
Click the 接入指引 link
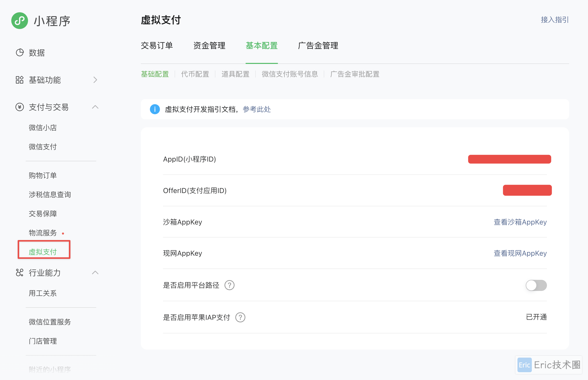tap(555, 20)
